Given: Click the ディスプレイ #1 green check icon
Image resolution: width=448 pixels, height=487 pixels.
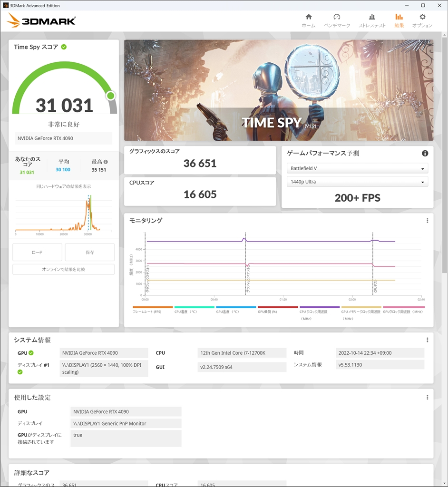Looking at the screenshot, I should point(20,372).
